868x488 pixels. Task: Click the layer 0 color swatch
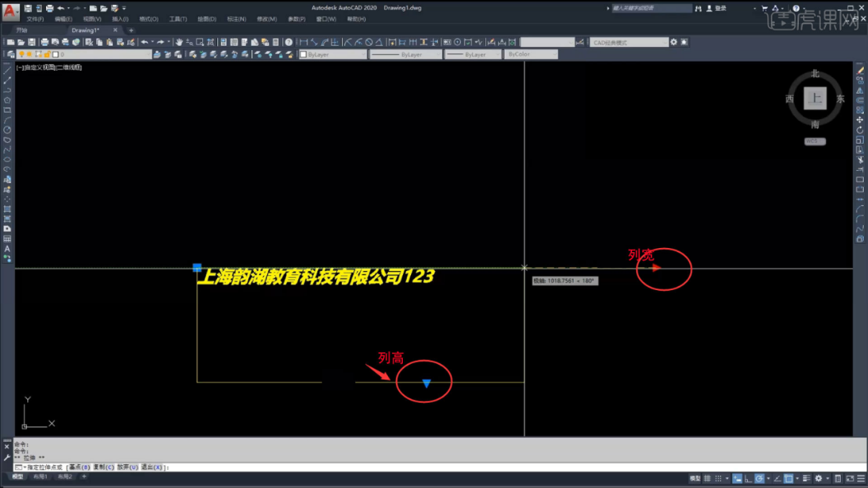pos(55,54)
